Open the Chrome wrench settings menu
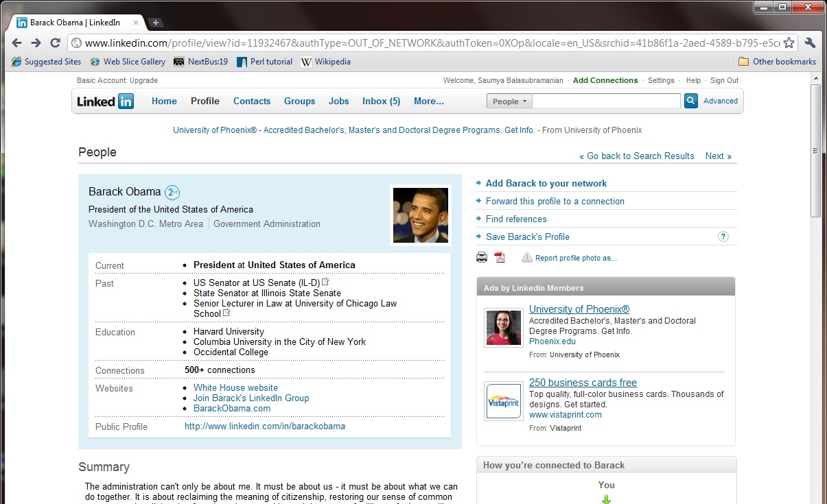The width and height of the screenshot is (827, 504). (x=810, y=43)
